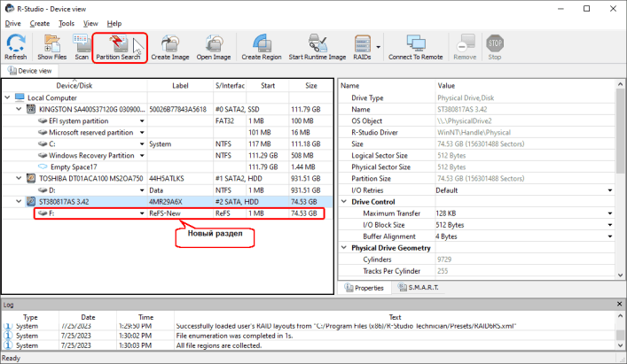Click info icon of 1:30:02 PM log entry
The image size is (627, 364).
coord(8,336)
